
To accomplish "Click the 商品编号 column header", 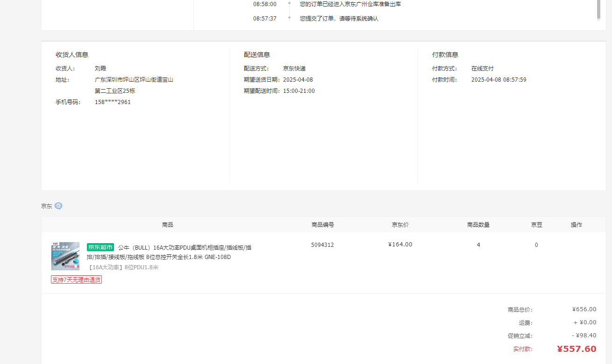I will click(323, 224).
